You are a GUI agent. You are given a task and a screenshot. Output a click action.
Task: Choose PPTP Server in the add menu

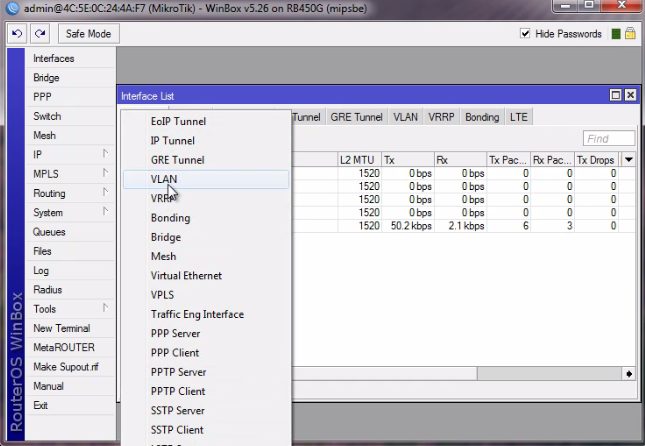click(206, 372)
